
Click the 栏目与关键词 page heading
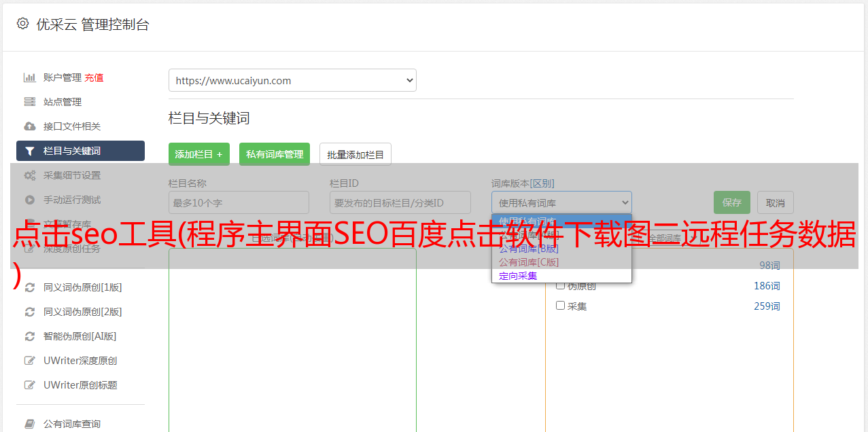[209, 118]
